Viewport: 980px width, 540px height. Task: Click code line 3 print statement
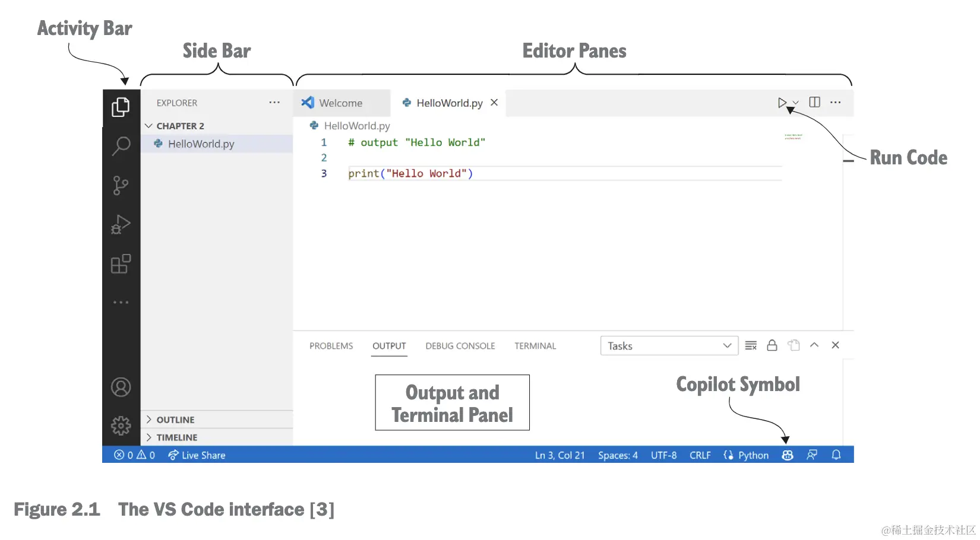click(410, 173)
